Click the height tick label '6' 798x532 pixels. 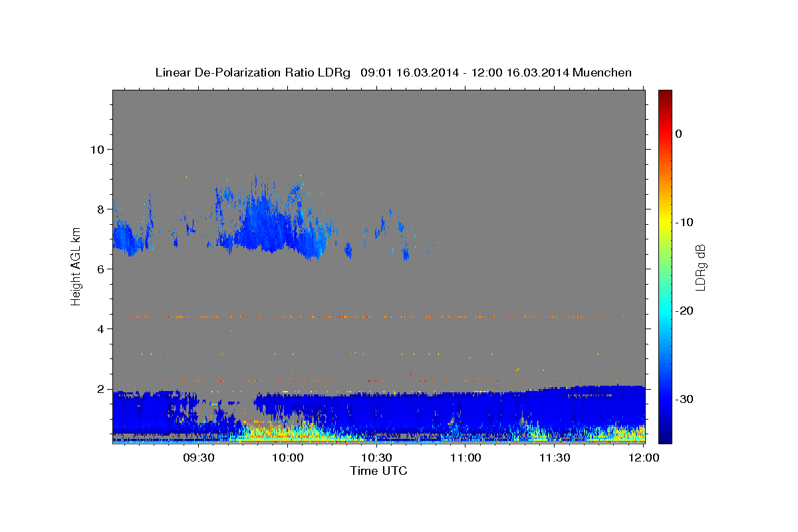[x=100, y=269]
